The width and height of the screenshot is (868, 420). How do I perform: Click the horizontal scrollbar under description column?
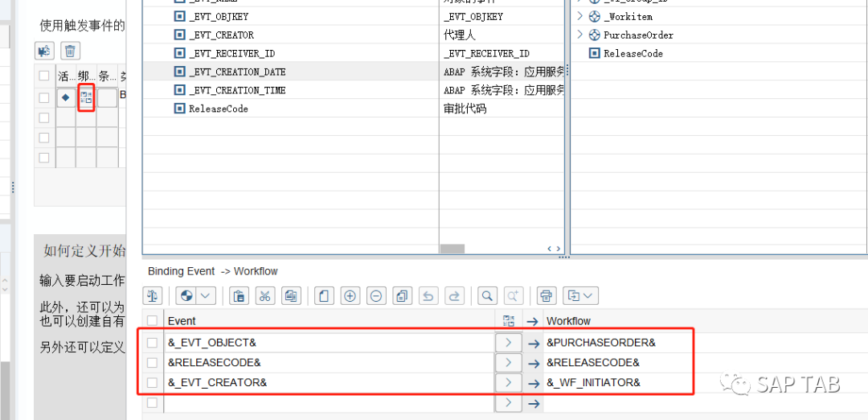452,249
